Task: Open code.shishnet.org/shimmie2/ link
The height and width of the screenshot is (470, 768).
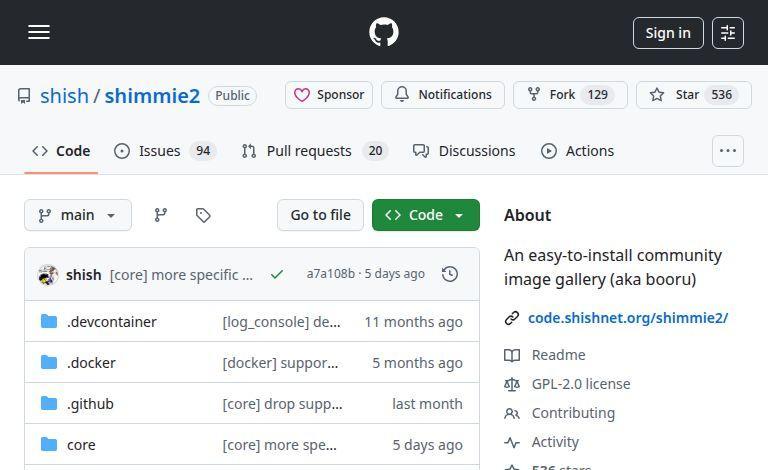Action: [628, 318]
